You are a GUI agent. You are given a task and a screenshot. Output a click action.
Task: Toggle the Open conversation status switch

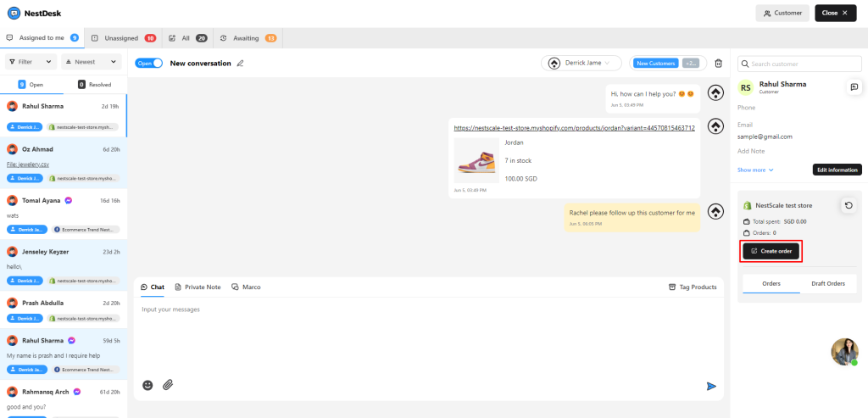click(149, 63)
